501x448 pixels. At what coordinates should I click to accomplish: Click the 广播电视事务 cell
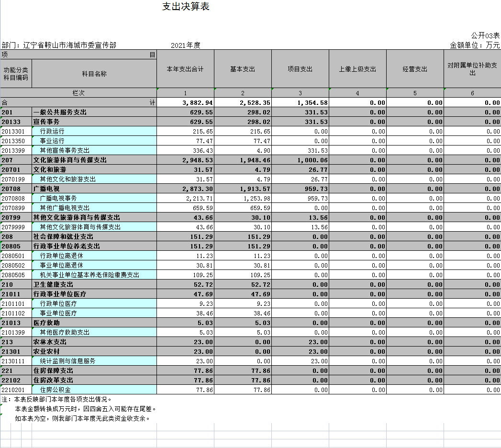coord(94,199)
